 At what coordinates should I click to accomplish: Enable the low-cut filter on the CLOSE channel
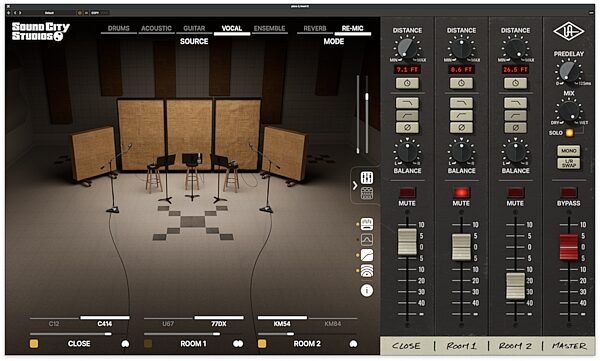pos(407,115)
